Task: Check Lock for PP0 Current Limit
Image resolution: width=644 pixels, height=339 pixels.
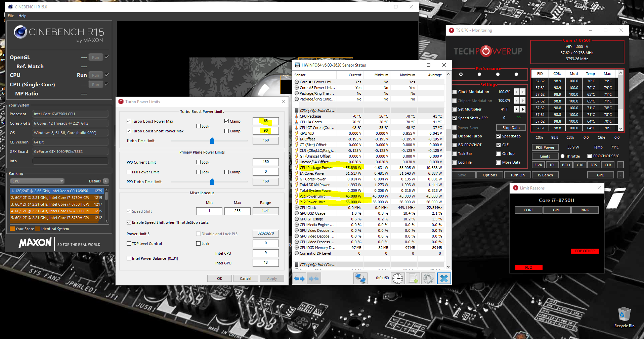Action: click(198, 162)
